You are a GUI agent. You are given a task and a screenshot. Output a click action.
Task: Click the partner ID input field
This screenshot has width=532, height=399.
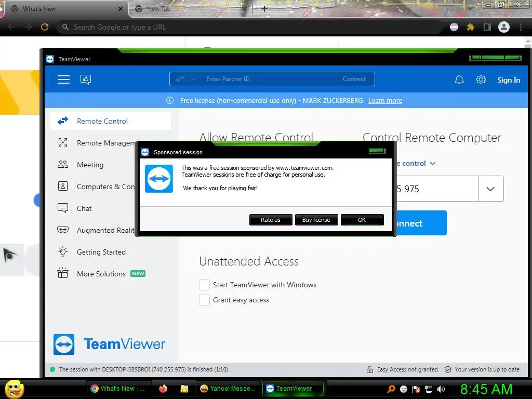[x=437, y=189]
